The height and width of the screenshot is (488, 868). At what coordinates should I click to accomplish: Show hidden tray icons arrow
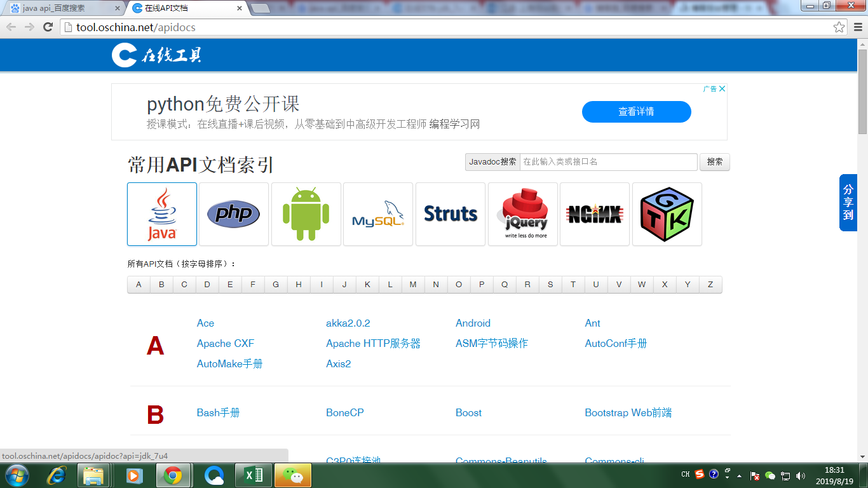coord(739,475)
